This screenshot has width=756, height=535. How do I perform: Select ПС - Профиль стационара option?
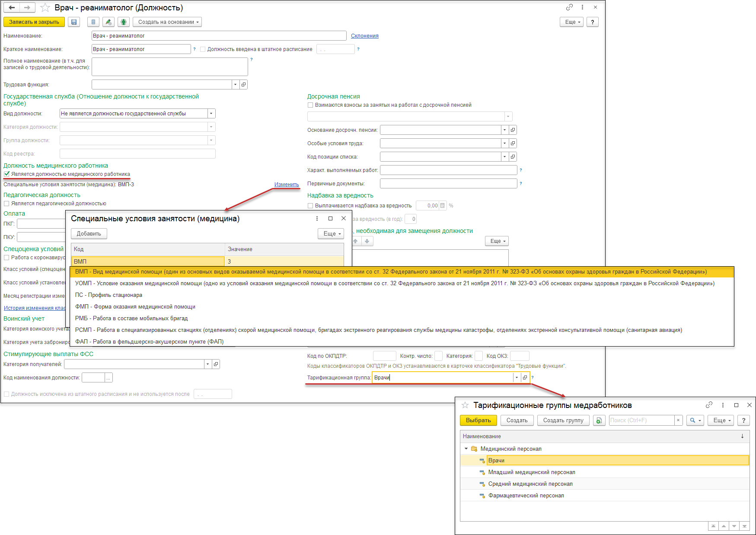tap(402, 295)
